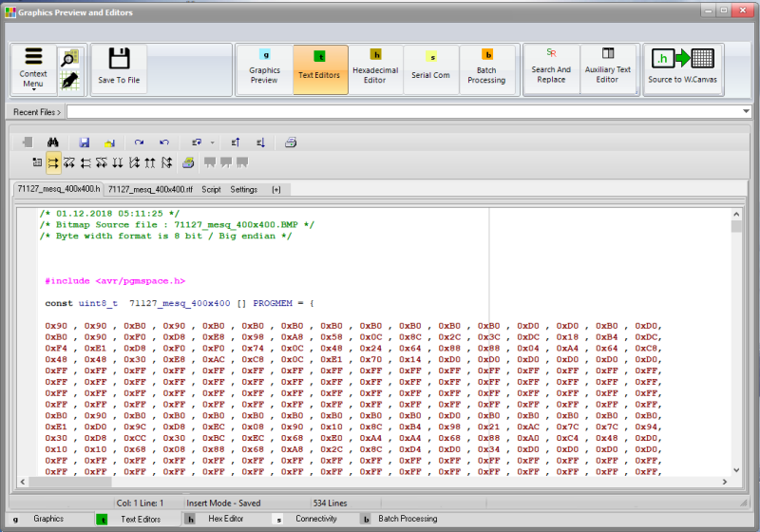Switch to Graphics Preview mode
Screen dimensions: 760x532
tap(264, 68)
